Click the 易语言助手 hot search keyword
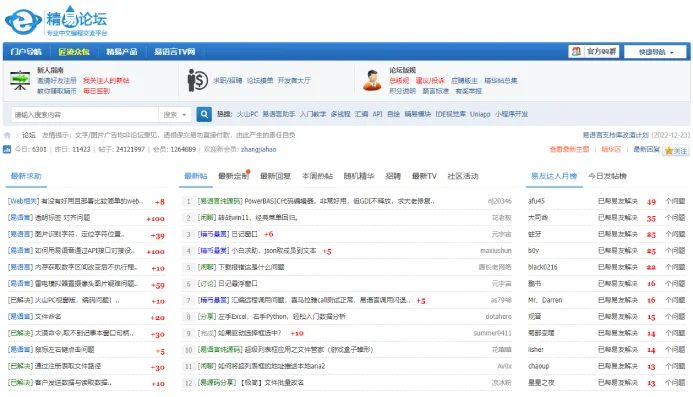This screenshot has height=397, width=693. coord(279,114)
